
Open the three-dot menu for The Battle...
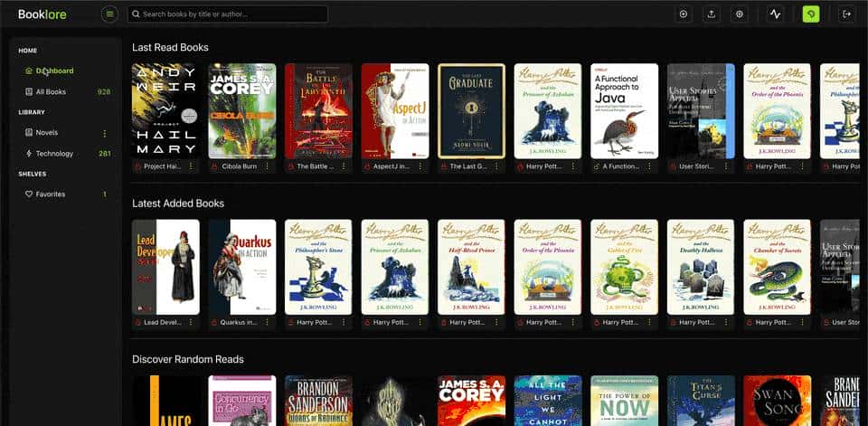point(344,166)
